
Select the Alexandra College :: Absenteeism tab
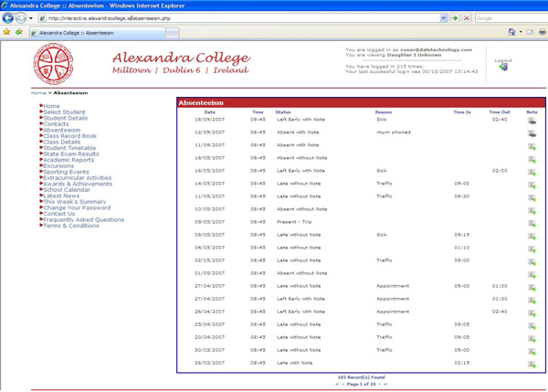point(98,33)
